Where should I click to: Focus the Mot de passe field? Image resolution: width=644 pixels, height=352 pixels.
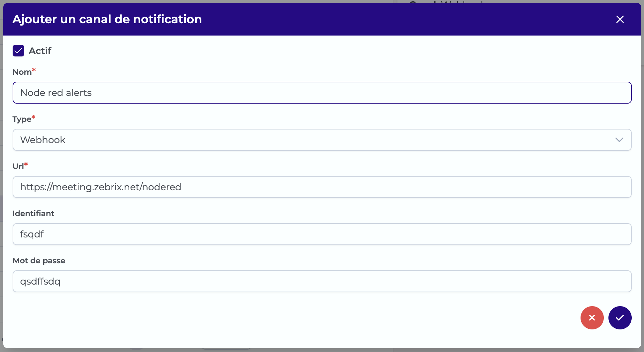click(322, 281)
